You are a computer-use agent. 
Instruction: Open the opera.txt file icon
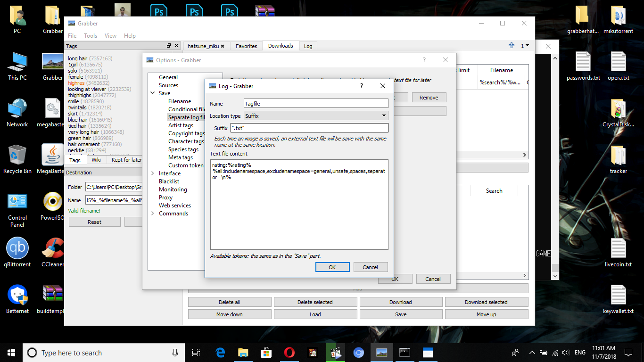click(x=618, y=66)
